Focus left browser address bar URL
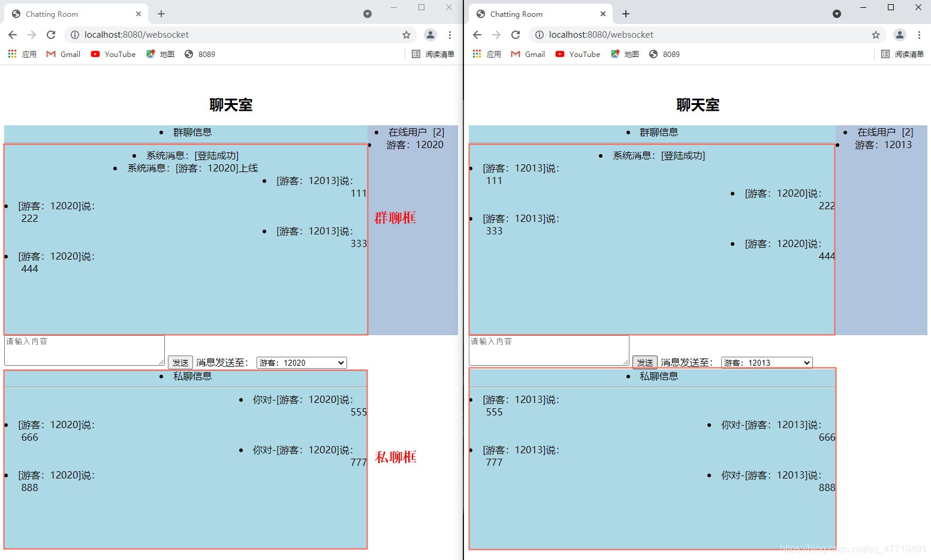Image resolution: width=931 pixels, height=560 pixels. (137, 35)
